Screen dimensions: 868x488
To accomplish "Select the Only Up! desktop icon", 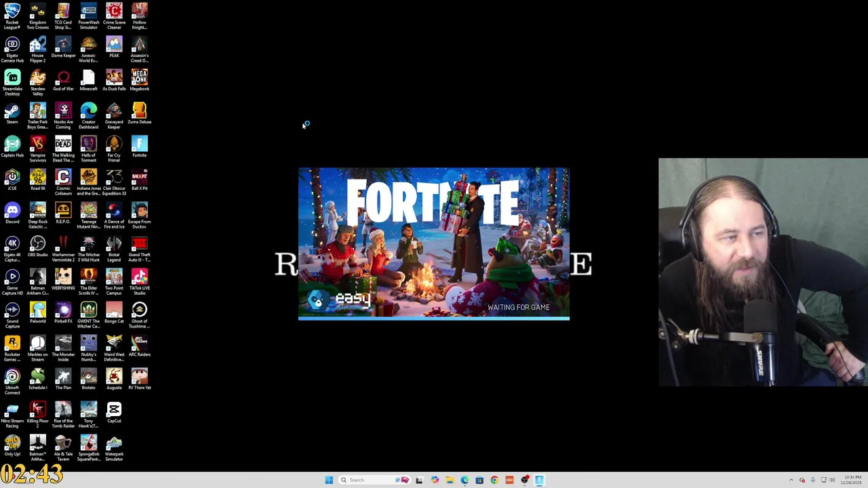I will [12, 445].
